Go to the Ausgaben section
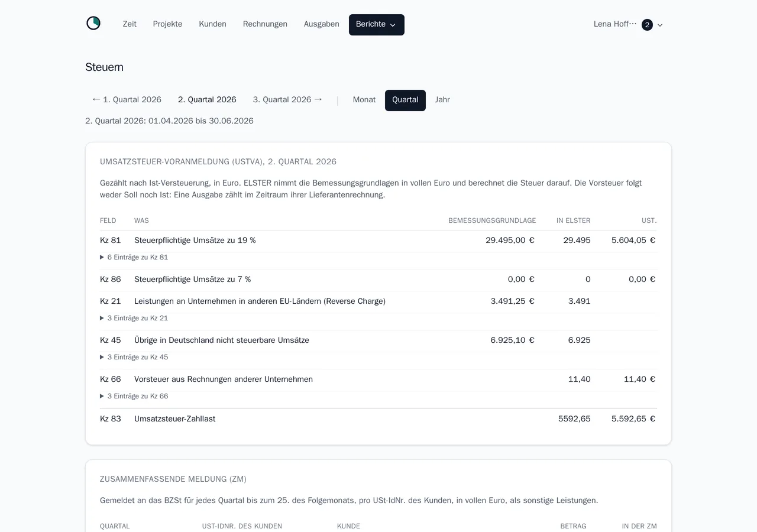The image size is (757, 532). point(322,24)
